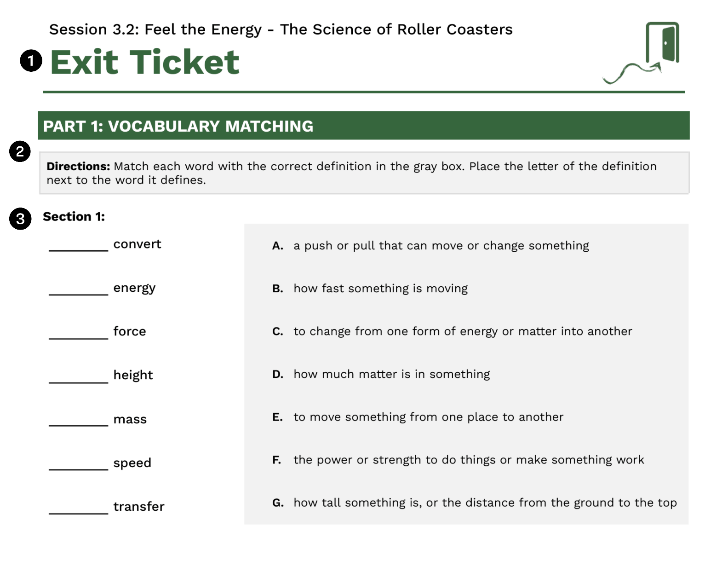Click the blank line beside transfer

(78, 512)
